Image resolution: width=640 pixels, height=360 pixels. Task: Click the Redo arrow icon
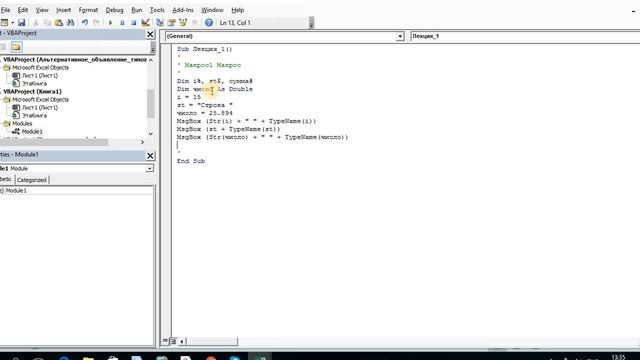96,23
